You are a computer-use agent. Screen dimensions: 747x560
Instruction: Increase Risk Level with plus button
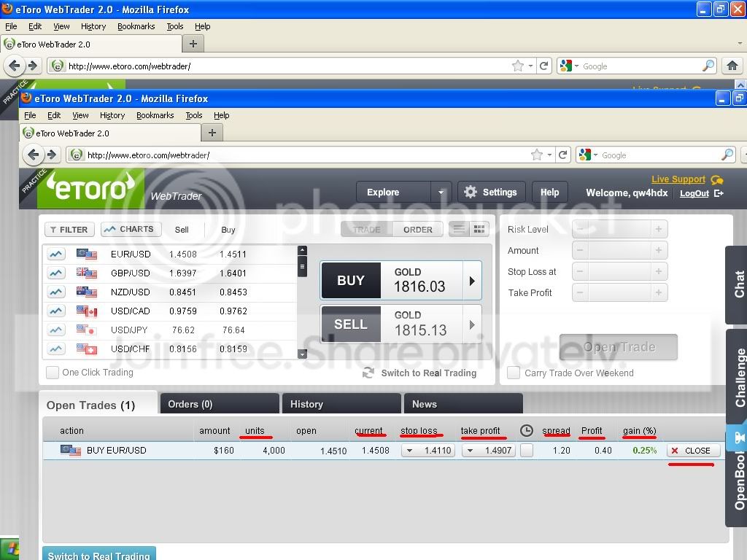coord(659,230)
